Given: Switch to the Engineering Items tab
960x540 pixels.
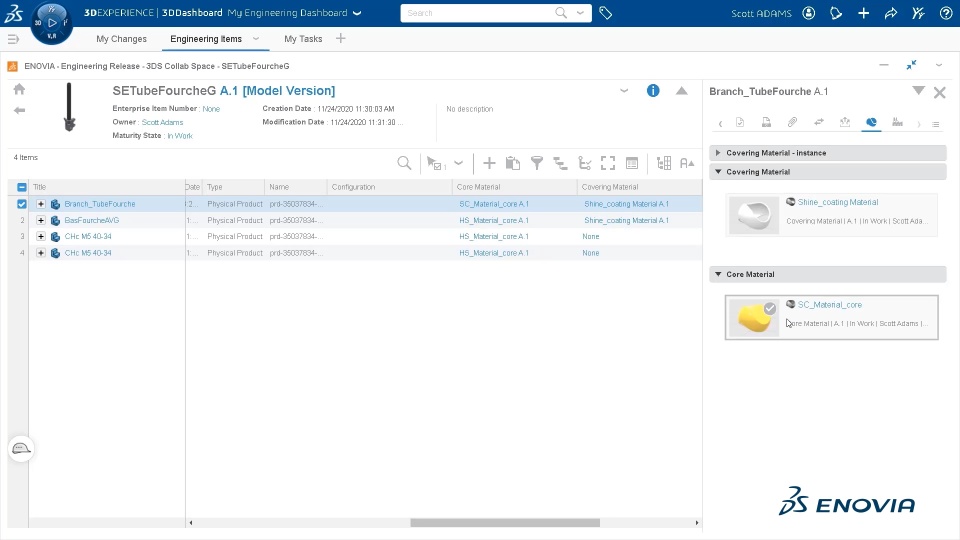Looking at the screenshot, I should coord(206,39).
